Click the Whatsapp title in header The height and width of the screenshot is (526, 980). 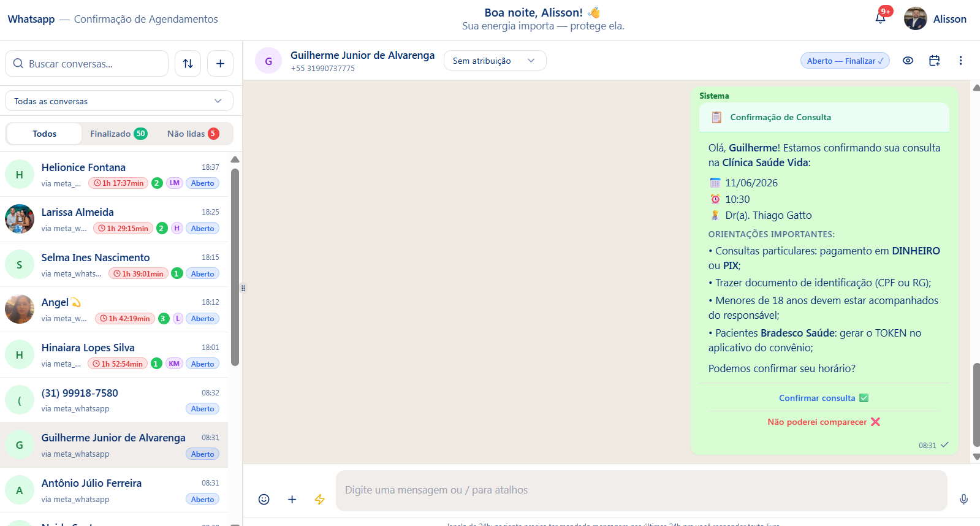(31, 19)
